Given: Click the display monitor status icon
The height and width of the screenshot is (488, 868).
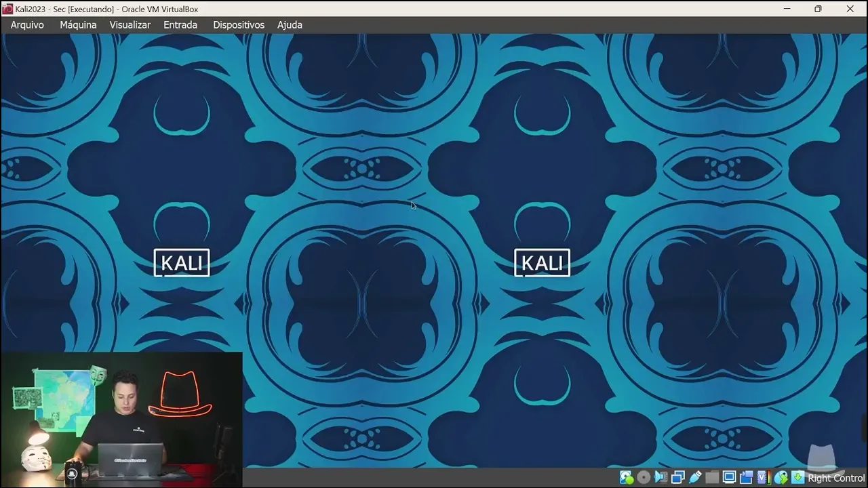Looking at the screenshot, I should coord(729,477).
